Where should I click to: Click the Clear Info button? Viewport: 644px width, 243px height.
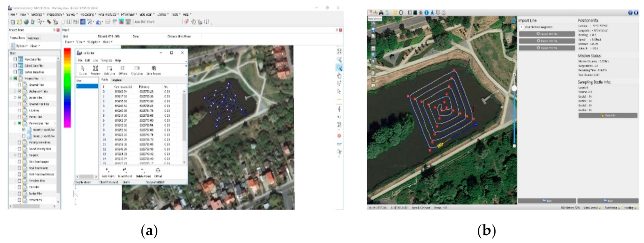coord(607,116)
